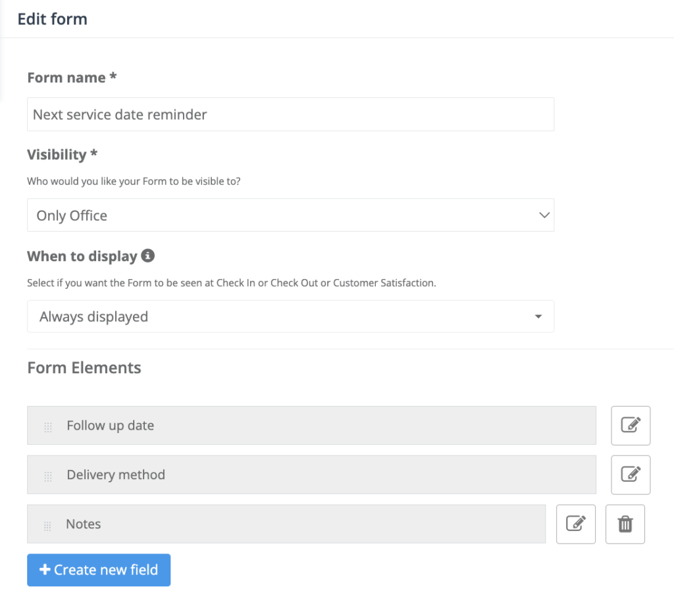Image resolution: width=674 pixels, height=616 pixels.
Task: Edit the Notes field
Action: tap(575, 524)
